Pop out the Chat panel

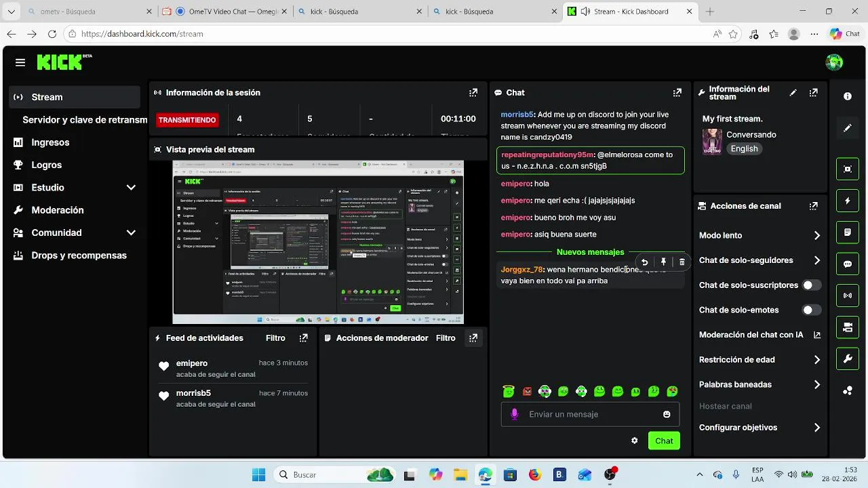[x=677, y=93]
